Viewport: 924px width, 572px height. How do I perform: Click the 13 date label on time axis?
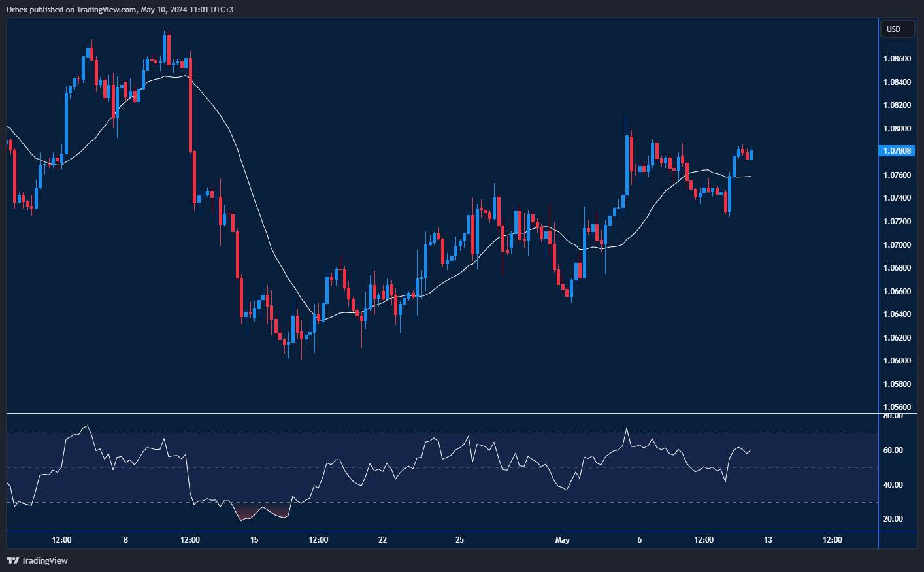click(768, 540)
